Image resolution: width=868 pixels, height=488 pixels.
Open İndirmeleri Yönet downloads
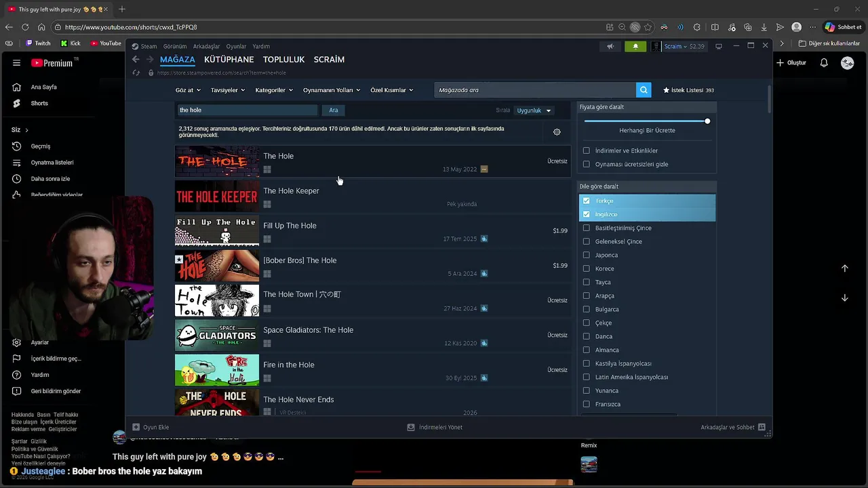click(x=435, y=427)
